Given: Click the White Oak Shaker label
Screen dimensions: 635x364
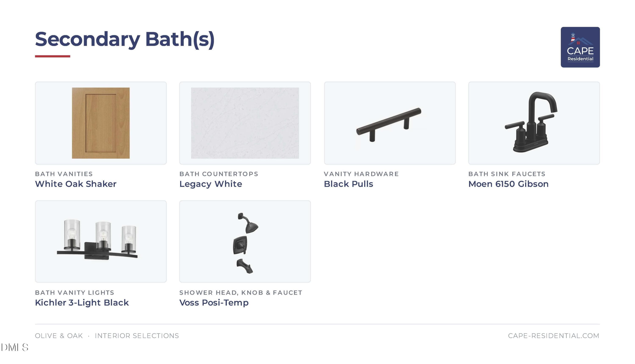Looking at the screenshot, I should (76, 184).
